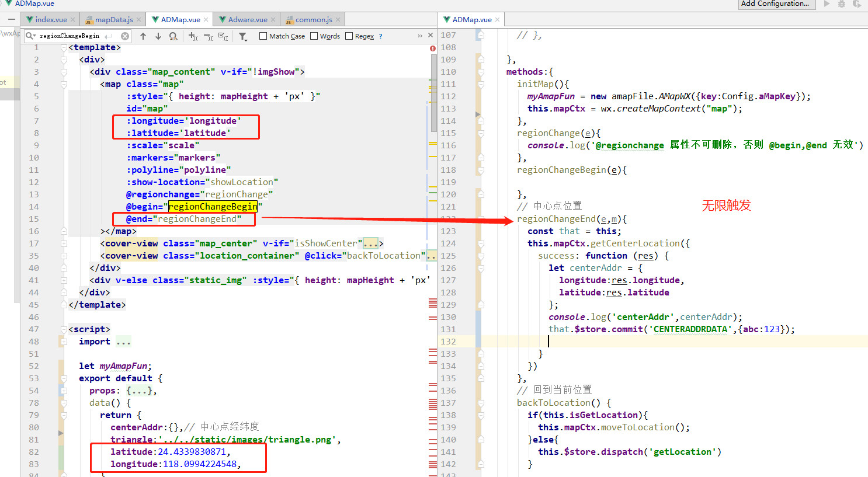This screenshot has height=477, width=868.
Task: Click the Select All Occurrences icon
Action: tap(223, 36)
